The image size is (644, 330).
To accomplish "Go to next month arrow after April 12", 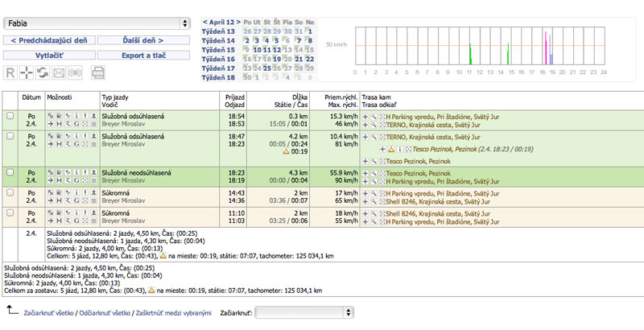I will (x=238, y=23).
